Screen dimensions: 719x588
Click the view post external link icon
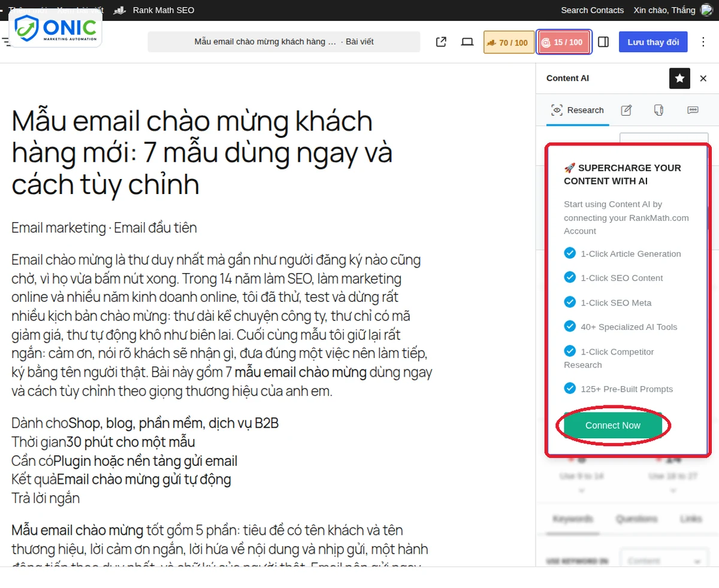click(441, 42)
